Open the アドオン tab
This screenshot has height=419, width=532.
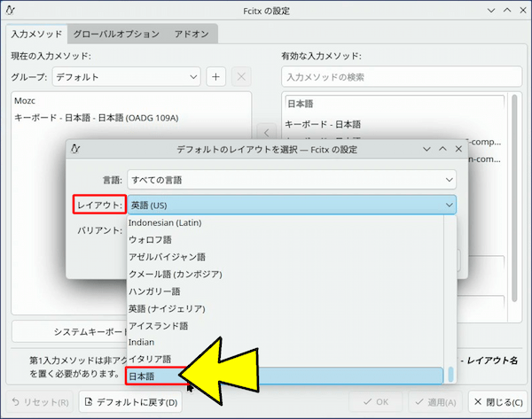(192, 34)
